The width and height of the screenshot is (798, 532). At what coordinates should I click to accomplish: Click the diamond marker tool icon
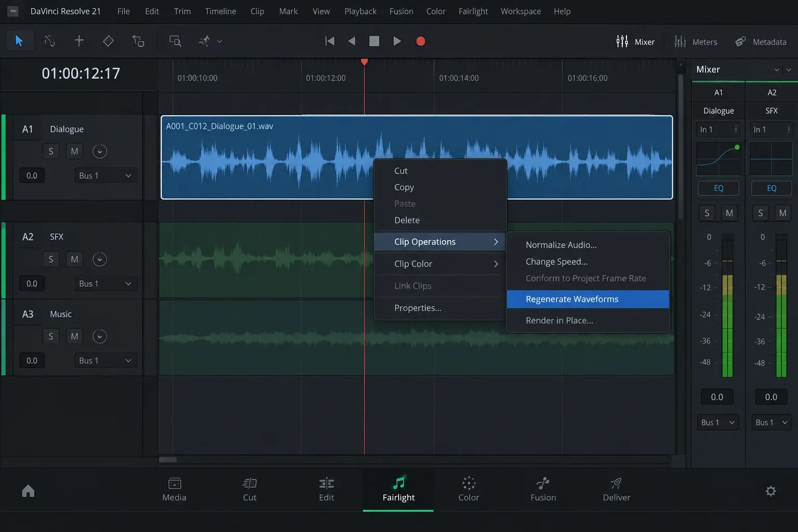[108, 41]
